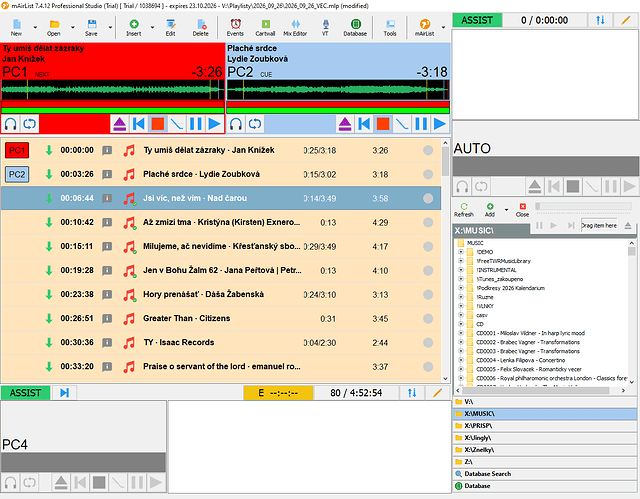This screenshot has height=499, width=640.
Task: Open the New button dropdown arrow
Action: (35, 27)
